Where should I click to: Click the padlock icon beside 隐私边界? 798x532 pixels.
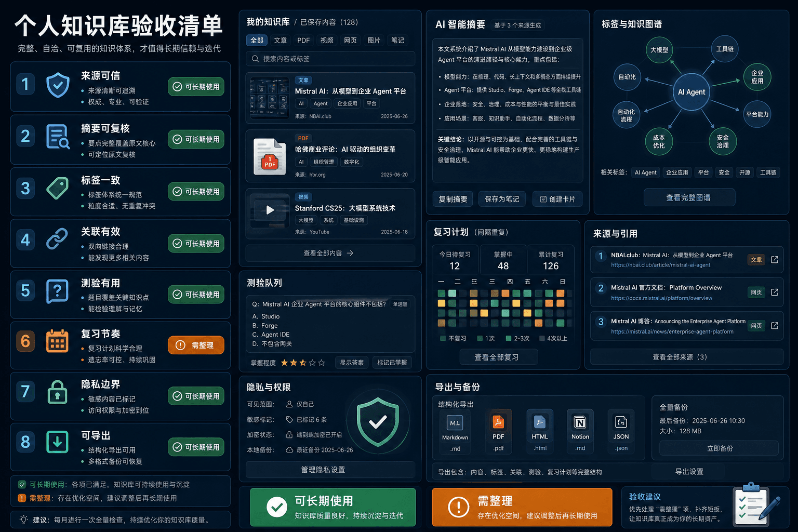click(x=58, y=392)
